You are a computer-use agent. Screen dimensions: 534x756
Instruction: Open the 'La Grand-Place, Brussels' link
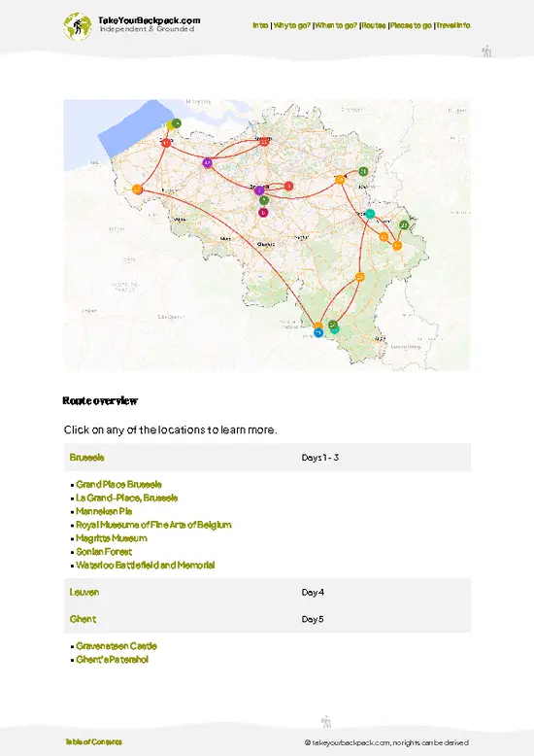click(127, 498)
